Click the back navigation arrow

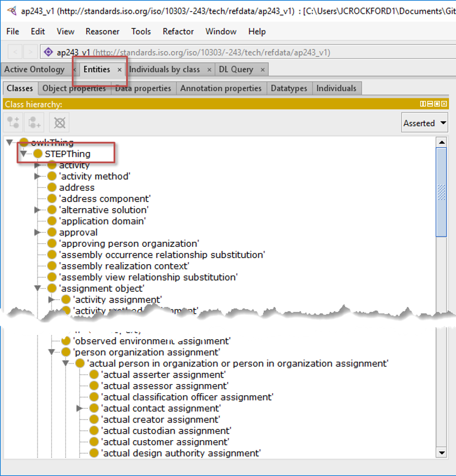click(15, 52)
